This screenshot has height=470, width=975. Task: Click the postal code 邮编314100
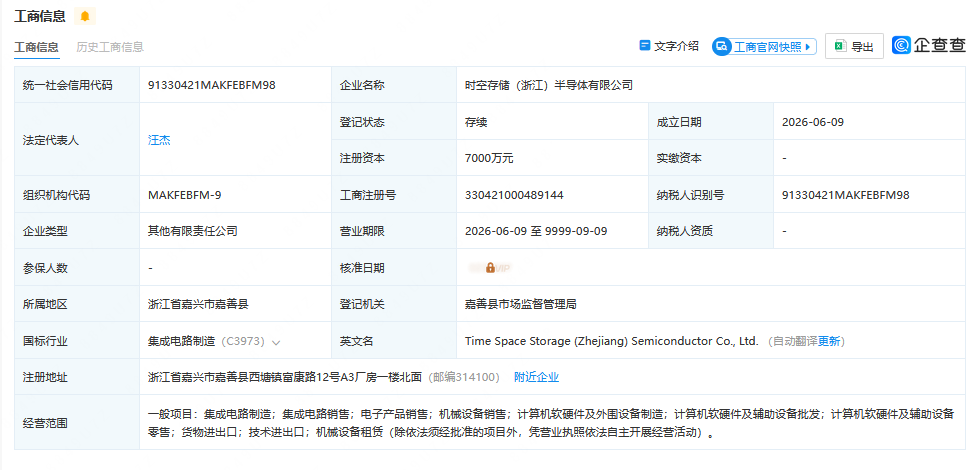(x=464, y=377)
